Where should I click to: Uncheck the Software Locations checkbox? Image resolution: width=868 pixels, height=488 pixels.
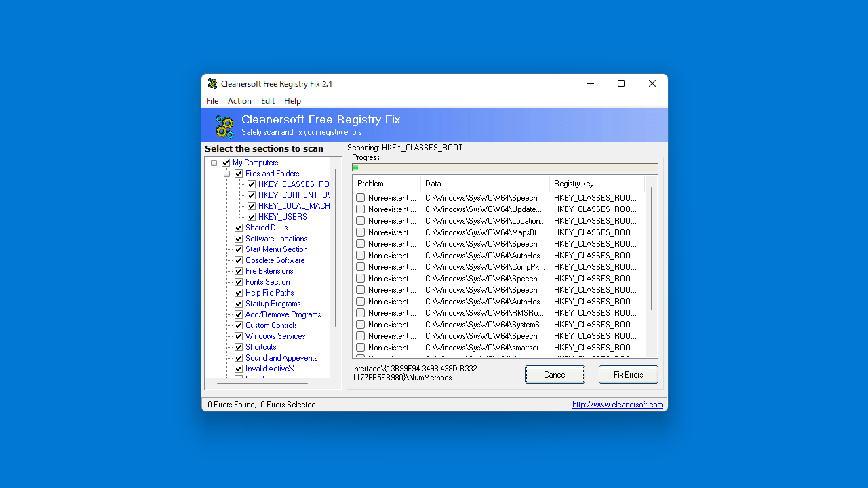pyautogui.click(x=239, y=239)
